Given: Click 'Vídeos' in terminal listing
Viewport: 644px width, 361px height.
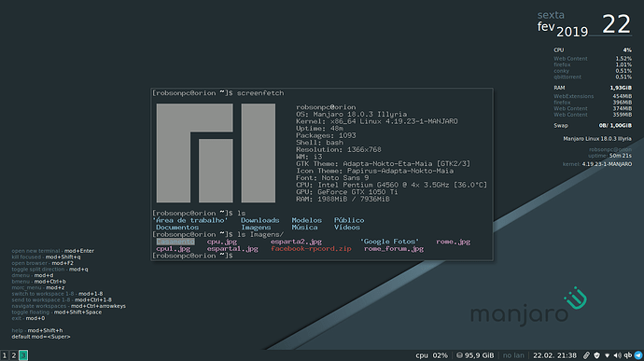Looking at the screenshot, I should point(347,227).
